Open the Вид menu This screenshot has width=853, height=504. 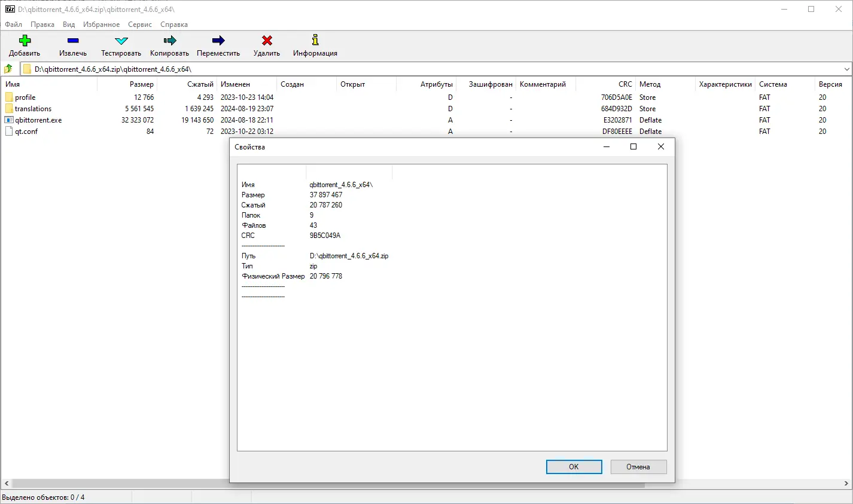68,25
